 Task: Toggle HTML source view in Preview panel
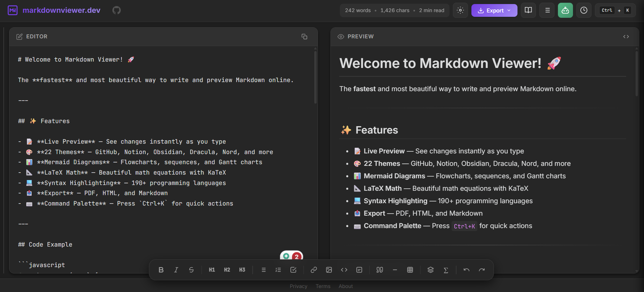tap(626, 37)
